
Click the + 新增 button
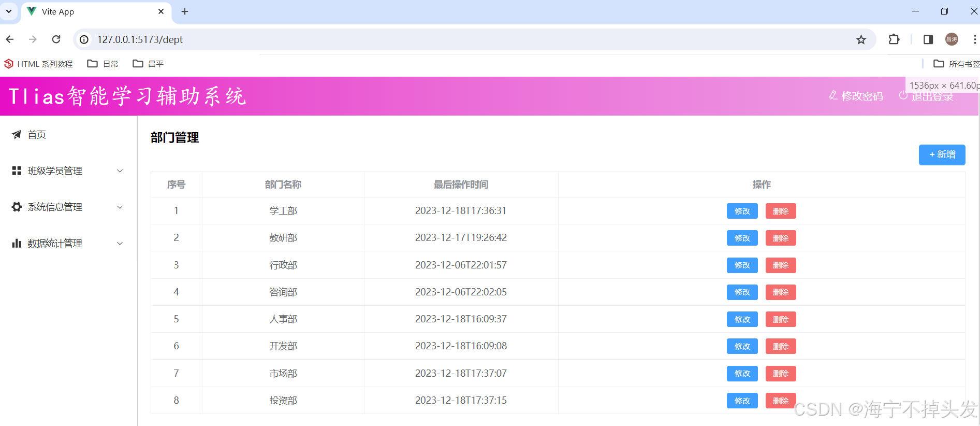coord(942,155)
